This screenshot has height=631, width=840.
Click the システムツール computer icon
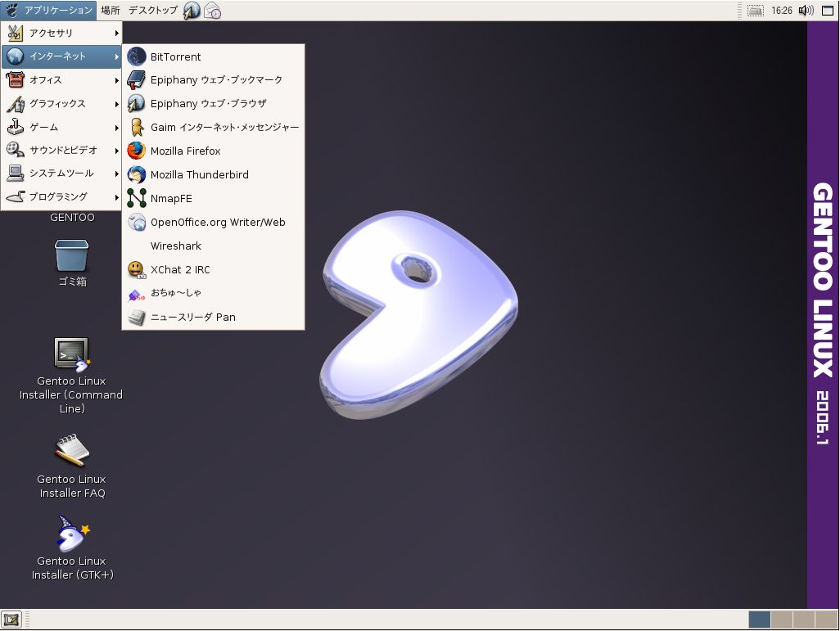[15, 173]
